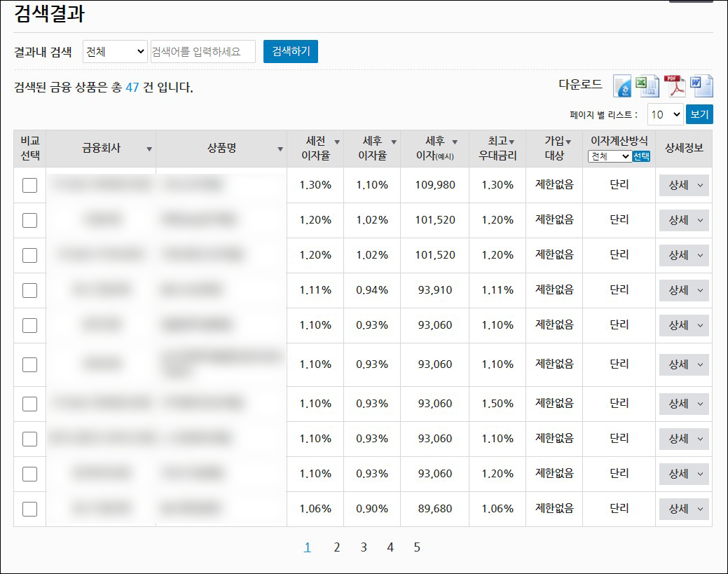Click the 1.50% 최고 우대금리 cell

(x=497, y=404)
